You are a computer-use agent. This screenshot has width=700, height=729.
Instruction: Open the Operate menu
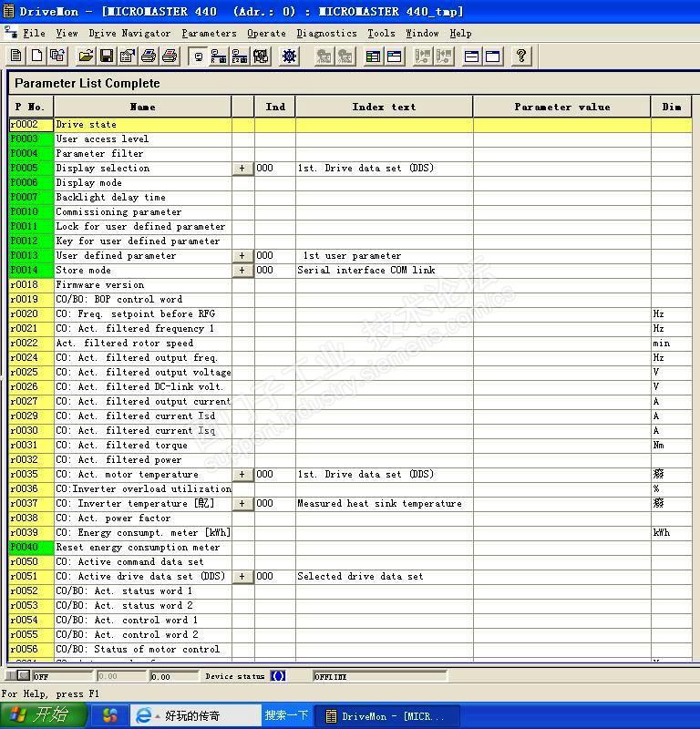[x=266, y=33]
